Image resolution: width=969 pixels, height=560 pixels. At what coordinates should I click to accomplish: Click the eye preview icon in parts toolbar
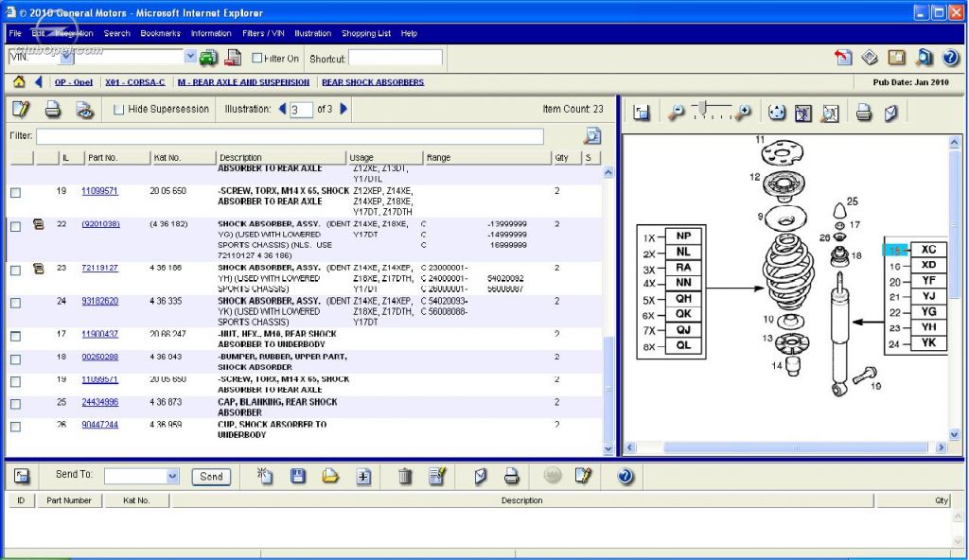(84, 110)
